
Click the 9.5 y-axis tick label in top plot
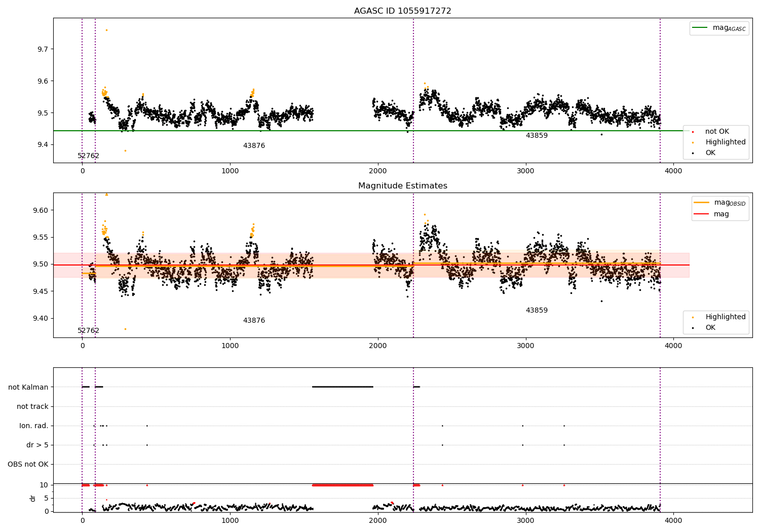43,113
